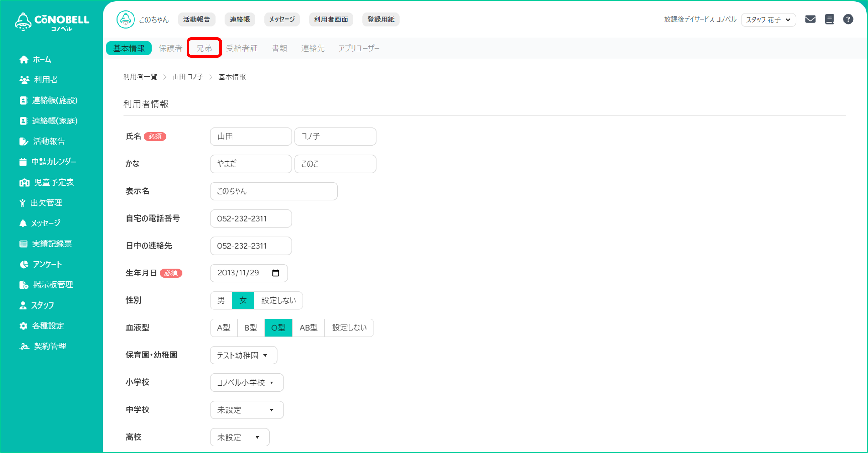
Task: Open the 中学校 dropdown
Action: [x=247, y=410]
